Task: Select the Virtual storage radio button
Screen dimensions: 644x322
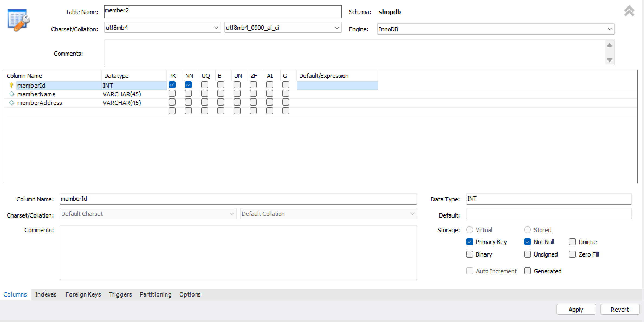Action: click(469, 230)
